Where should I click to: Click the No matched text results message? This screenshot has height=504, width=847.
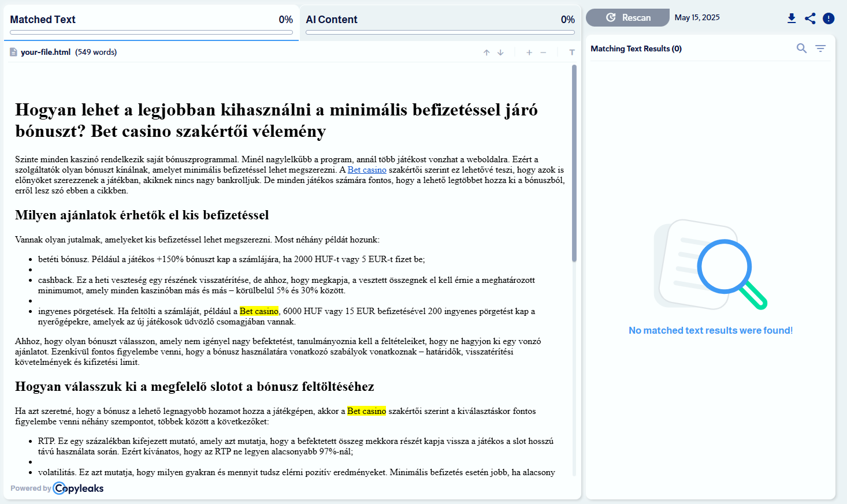click(x=711, y=330)
